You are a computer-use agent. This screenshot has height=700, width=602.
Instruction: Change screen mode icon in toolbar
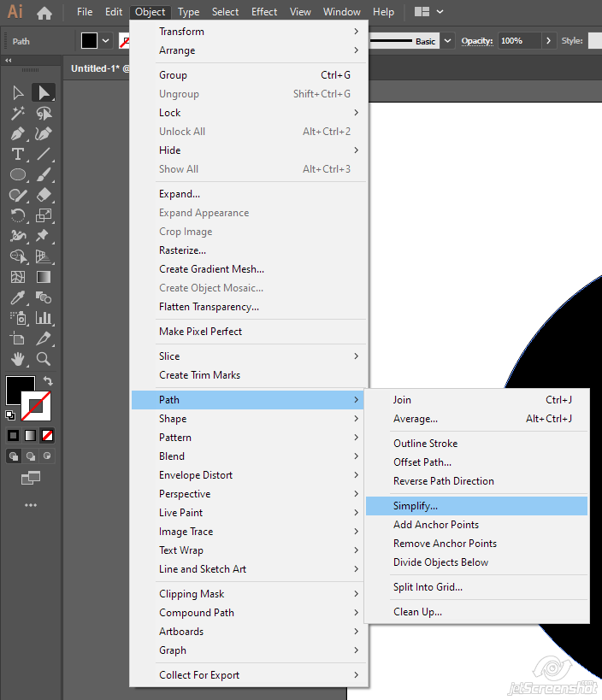(31, 478)
